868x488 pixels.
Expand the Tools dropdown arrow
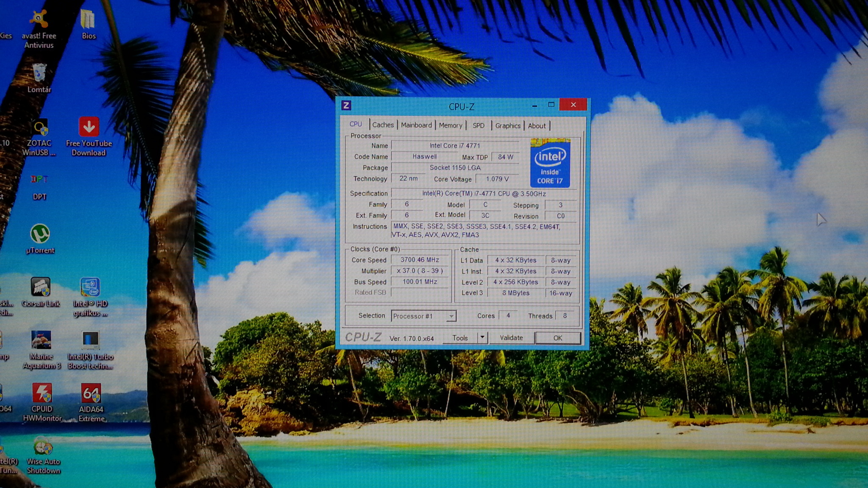(482, 338)
